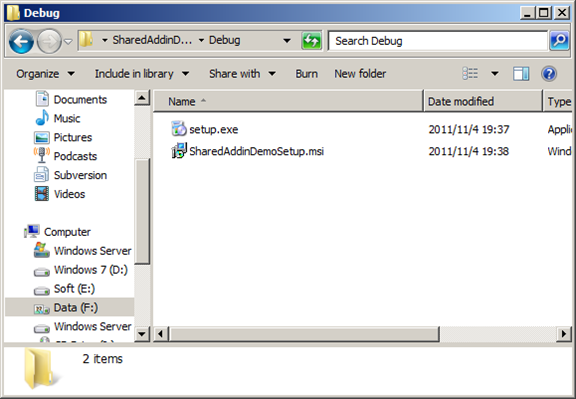Expand the arrow before Debug in path

tap(201, 40)
